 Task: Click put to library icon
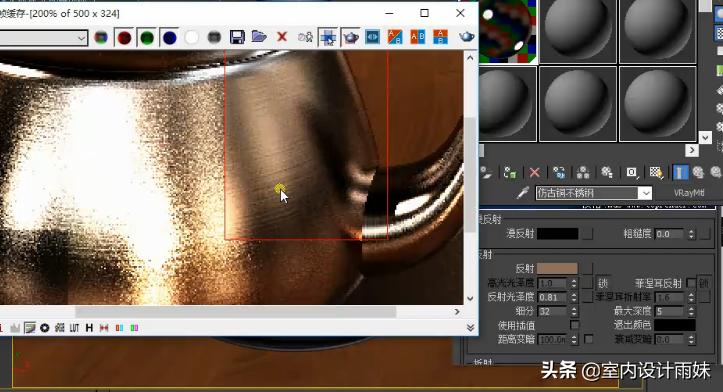[607, 173]
